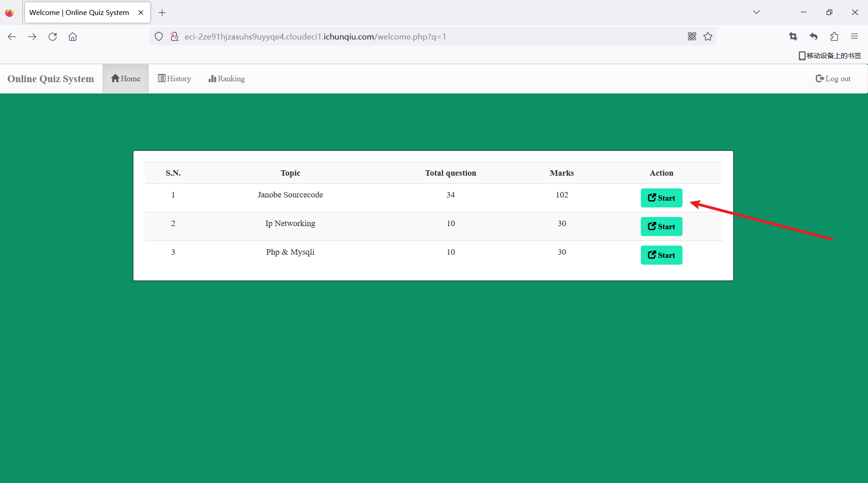
Task: Close the Firefox browser window
Action: (855, 12)
